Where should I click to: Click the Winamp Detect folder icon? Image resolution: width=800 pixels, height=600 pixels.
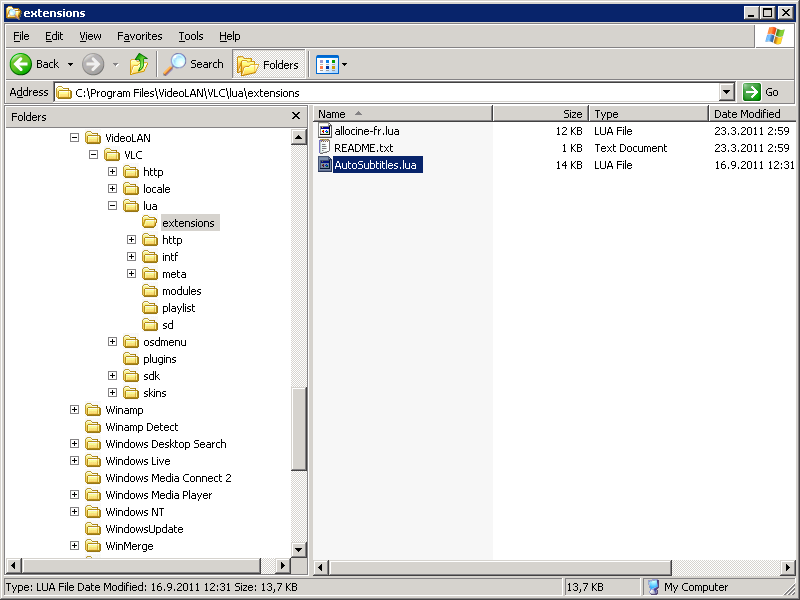pos(93,427)
